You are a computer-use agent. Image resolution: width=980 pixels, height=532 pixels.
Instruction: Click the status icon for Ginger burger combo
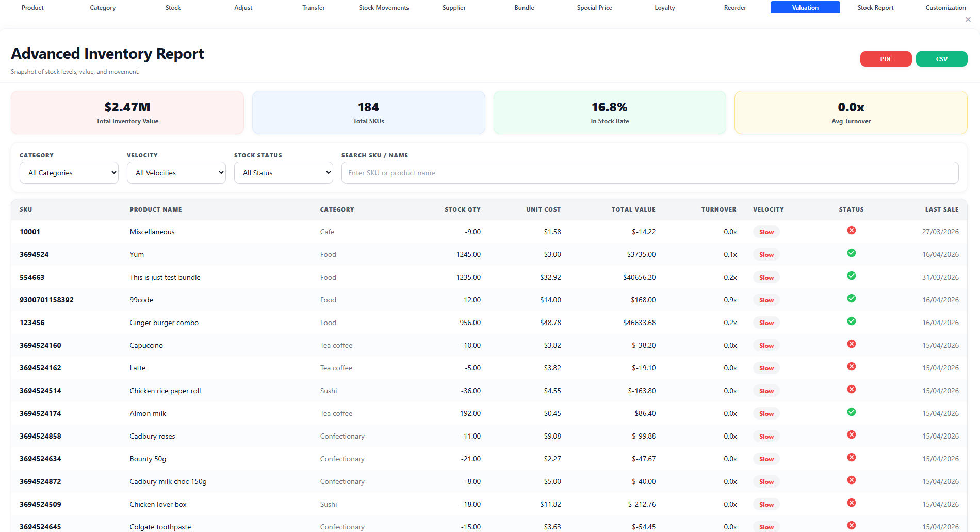(x=852, y=321)
